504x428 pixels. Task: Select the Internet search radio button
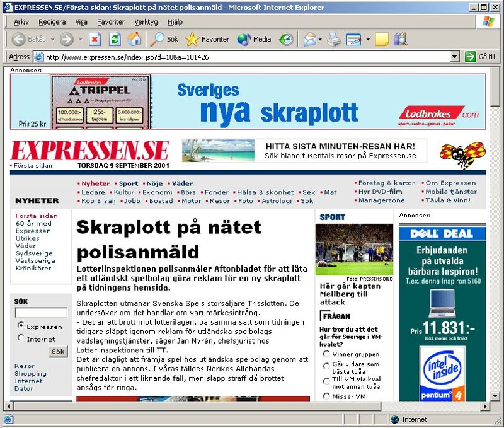(x=21, y=338)
